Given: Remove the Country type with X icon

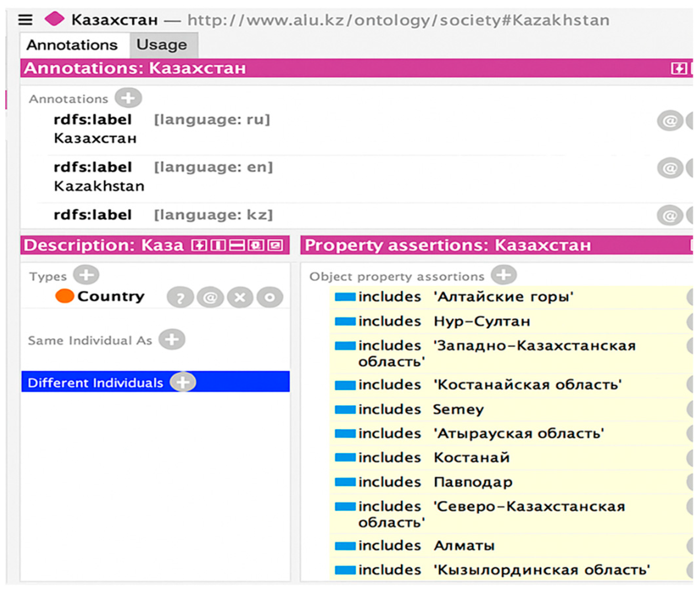Looking at the screenshot, I should 240,297.
